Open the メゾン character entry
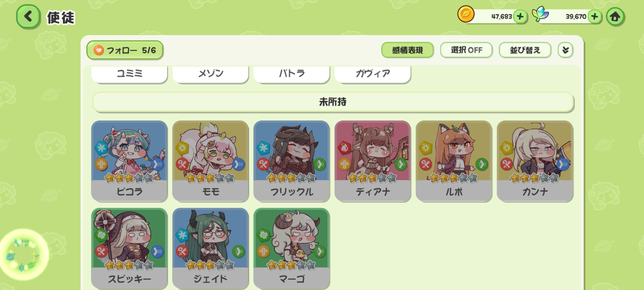 coord(211,74)
